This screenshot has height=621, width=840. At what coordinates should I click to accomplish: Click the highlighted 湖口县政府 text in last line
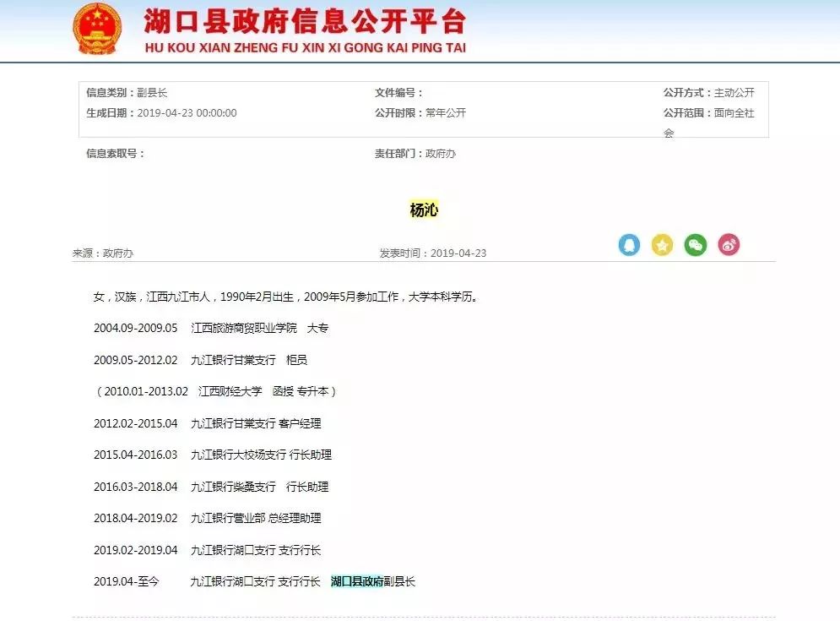356,582
